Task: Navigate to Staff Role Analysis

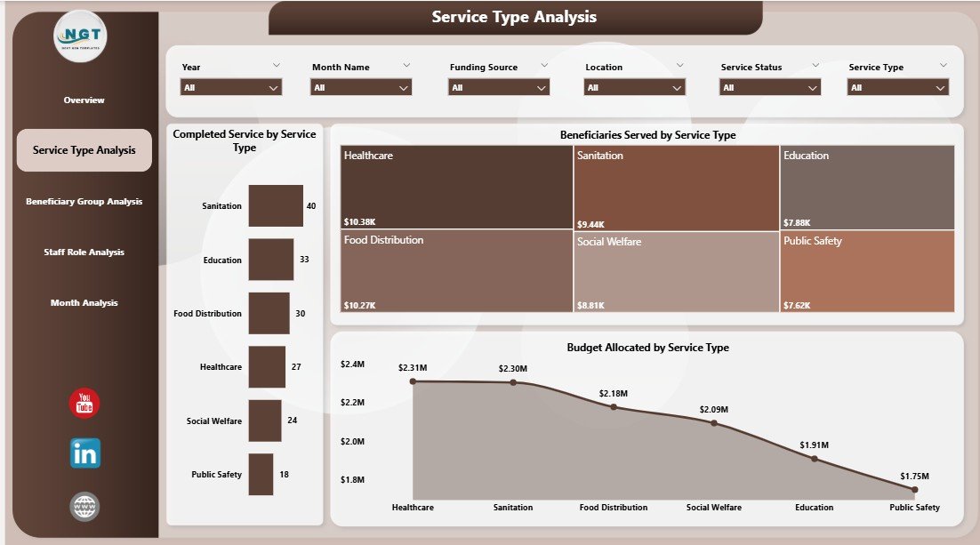Action: click(84, 252)
